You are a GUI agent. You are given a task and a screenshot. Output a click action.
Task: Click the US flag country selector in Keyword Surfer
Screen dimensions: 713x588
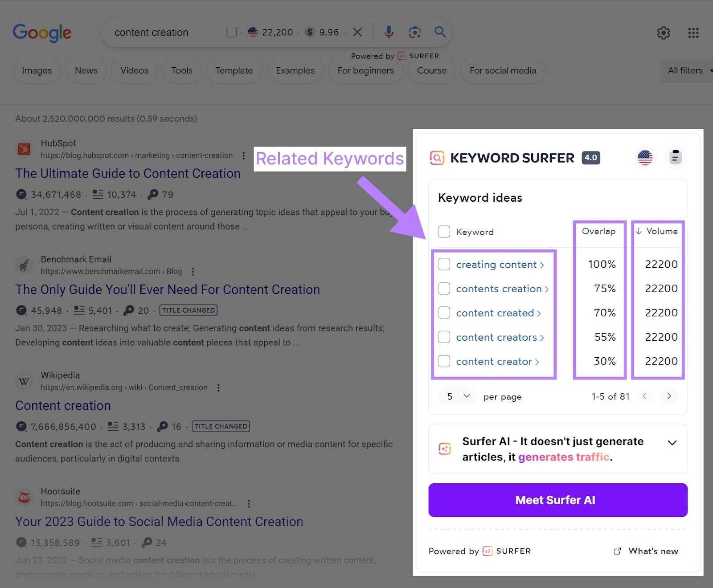[x=645, y=158]
